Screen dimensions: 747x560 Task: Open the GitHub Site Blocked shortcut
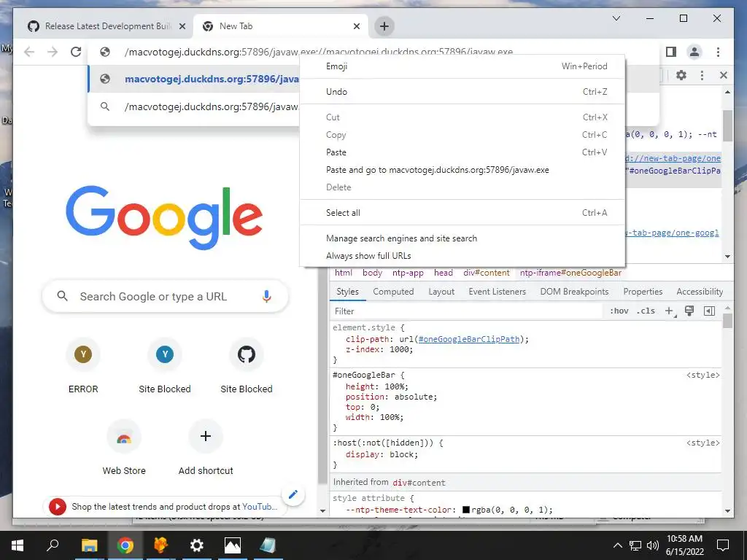247,367
